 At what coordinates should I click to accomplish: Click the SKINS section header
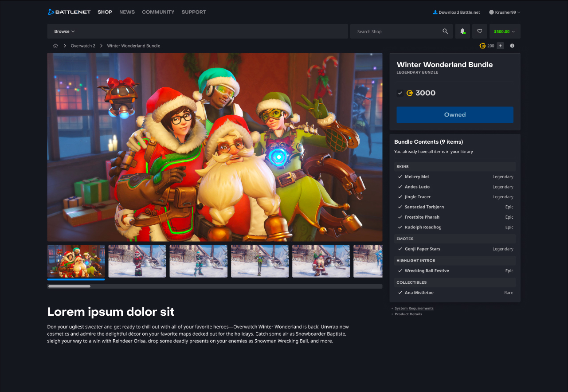click(455, 167)
